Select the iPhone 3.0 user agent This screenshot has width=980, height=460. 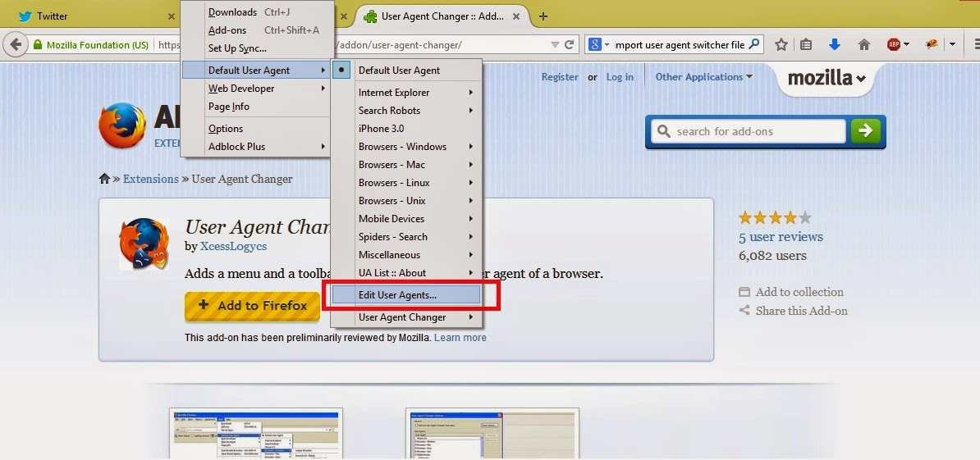point(406,129)
